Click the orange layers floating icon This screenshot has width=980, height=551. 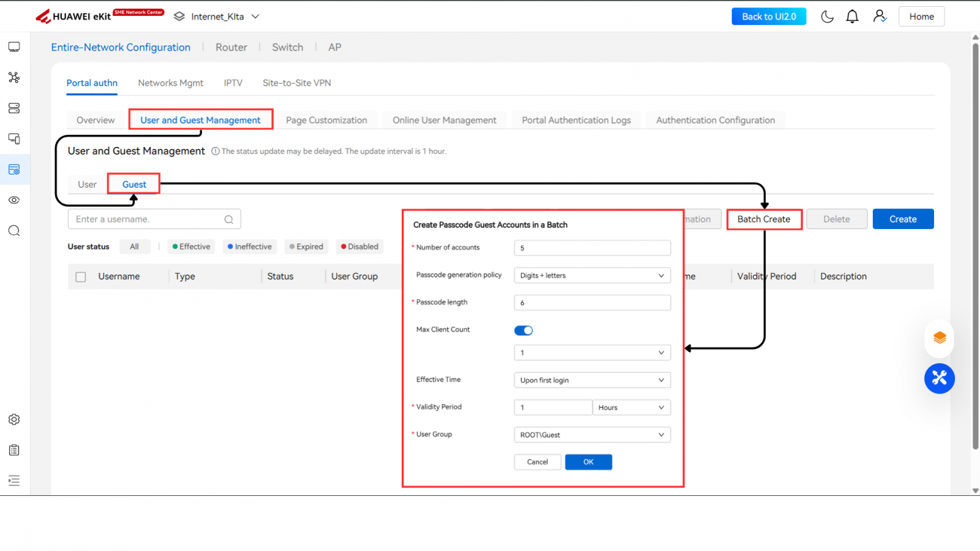coord(939,338)
